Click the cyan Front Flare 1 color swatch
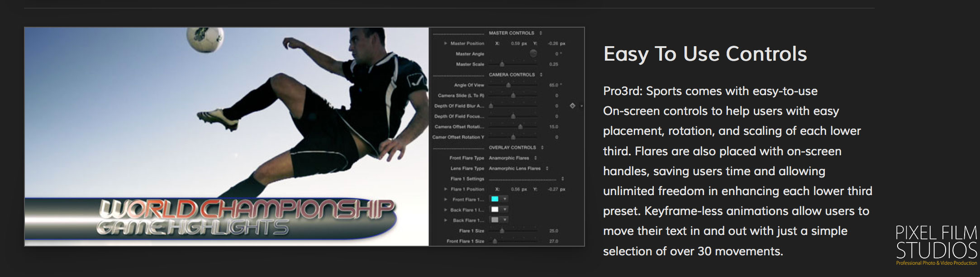The image size is (980, 277). (x=495, y=199)
